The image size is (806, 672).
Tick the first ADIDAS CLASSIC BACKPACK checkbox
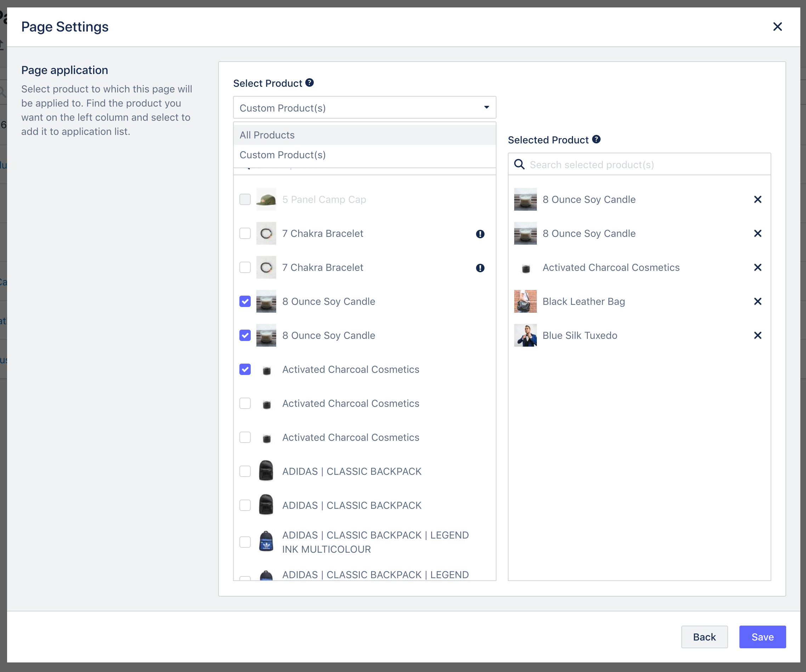coord(245,471)
